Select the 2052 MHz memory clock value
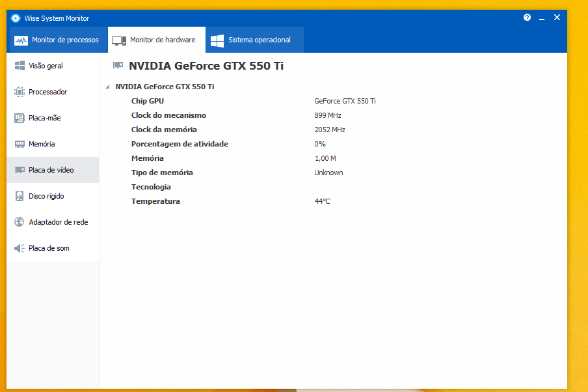 330,130
